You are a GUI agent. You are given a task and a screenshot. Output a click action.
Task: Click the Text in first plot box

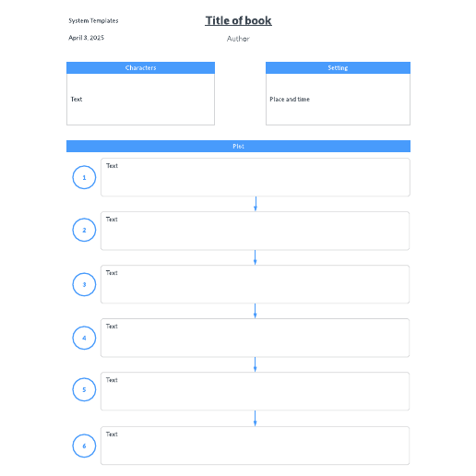pyautogui.click(x=112, y=166)
